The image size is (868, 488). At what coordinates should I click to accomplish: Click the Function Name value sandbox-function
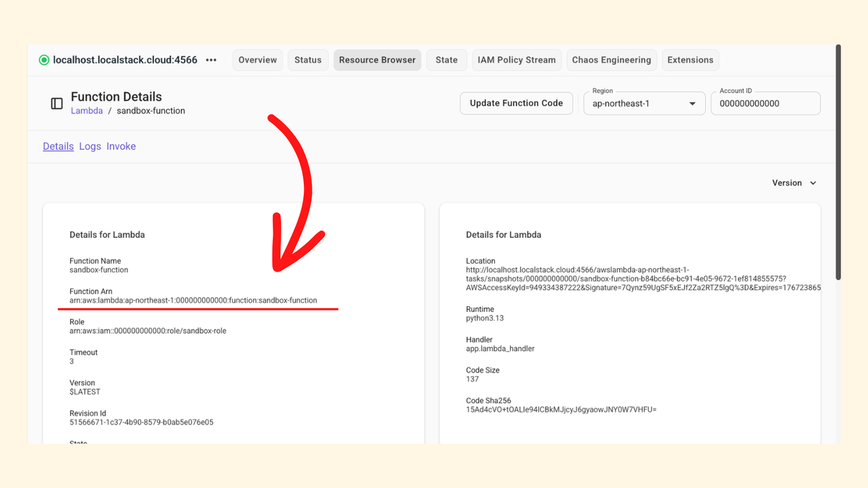[x=99, y=270]
